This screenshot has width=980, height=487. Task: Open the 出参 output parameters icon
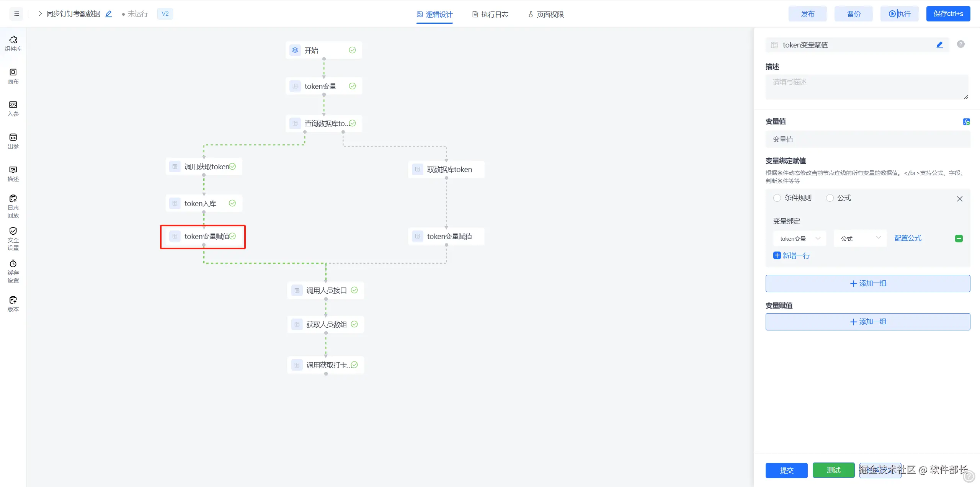(13, 141)
